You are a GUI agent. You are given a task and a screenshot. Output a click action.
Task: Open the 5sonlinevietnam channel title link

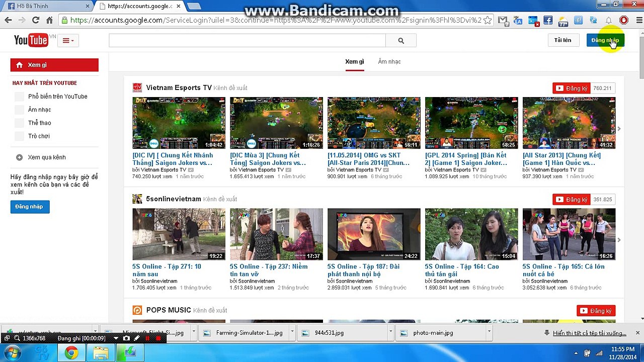[x=174, y=199]
